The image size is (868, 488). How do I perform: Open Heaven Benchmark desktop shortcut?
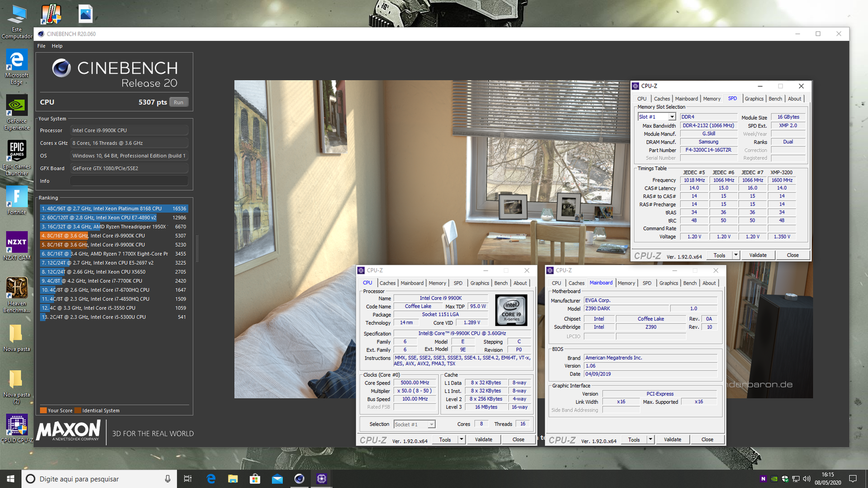17,295
